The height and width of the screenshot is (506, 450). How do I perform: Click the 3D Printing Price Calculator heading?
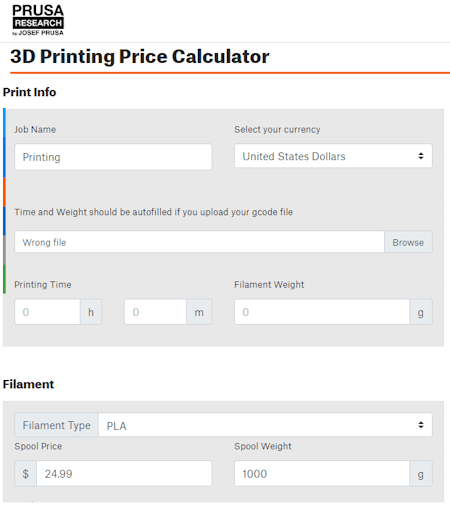[x=140, y=56]
